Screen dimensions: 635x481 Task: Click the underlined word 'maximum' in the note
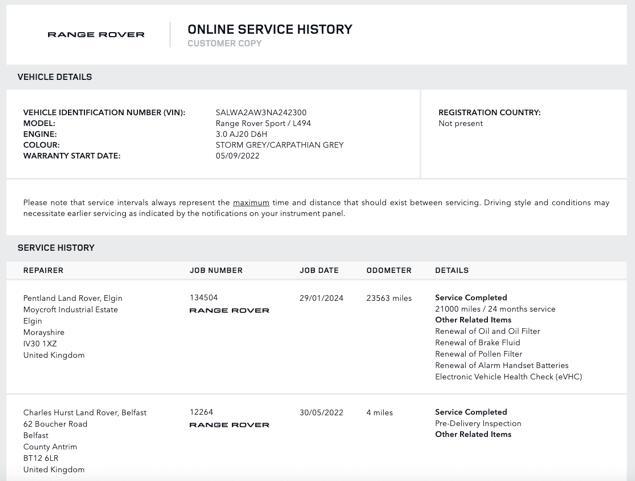pos(251,202)
